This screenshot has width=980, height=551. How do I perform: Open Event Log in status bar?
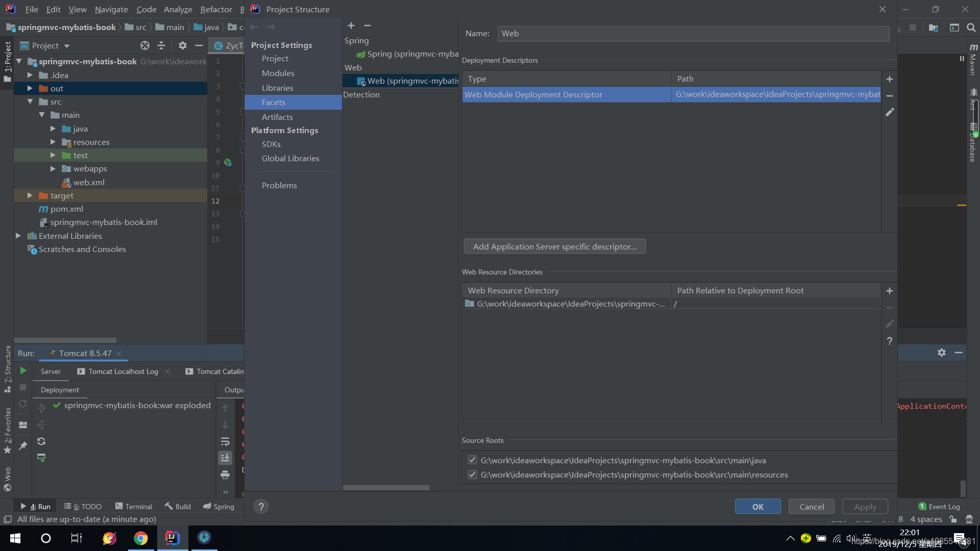click(x=939, y=507)
